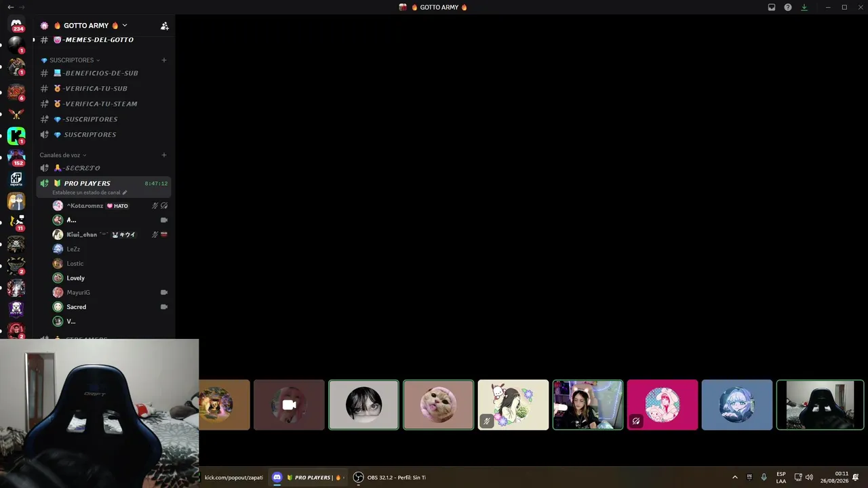Screen dimensions: 868x488
Task: Edit the PRO PLAYERS channel status
Action: click(125, 192)
